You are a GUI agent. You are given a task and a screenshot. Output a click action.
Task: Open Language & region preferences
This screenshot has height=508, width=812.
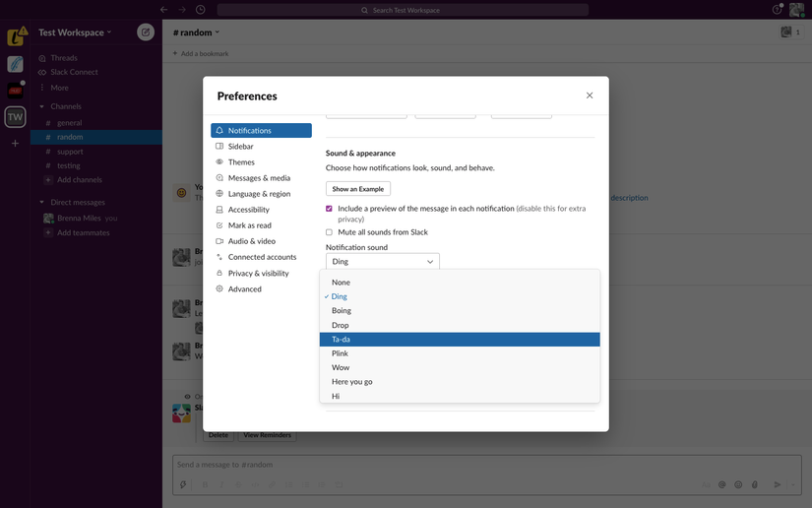point(261,194)
